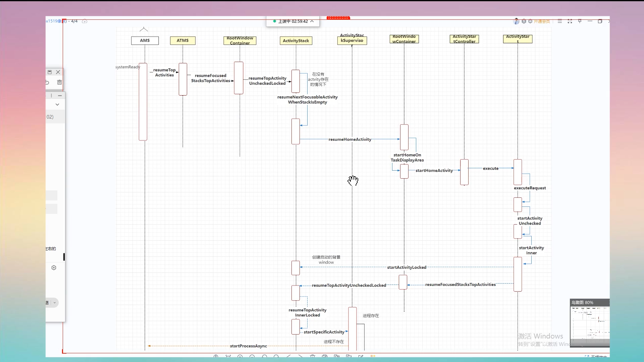Click the trash icon in bottom toolbar
Viewport: 644px width, 362px height.
[x=312, y=357]
